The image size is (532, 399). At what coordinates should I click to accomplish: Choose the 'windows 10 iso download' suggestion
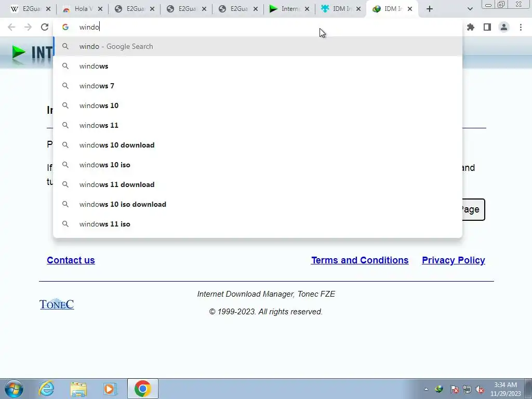point(258,204)
